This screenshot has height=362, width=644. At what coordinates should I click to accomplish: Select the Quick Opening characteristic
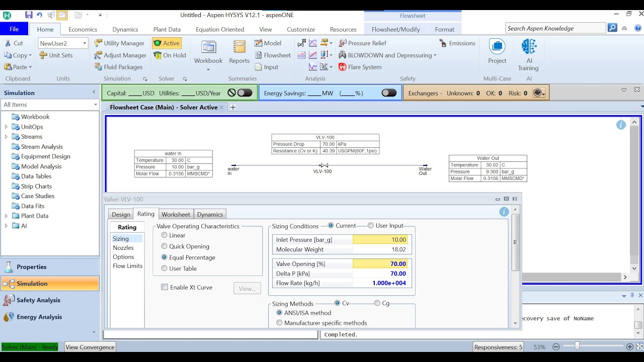pyautogui.click(x=164, y=246)
